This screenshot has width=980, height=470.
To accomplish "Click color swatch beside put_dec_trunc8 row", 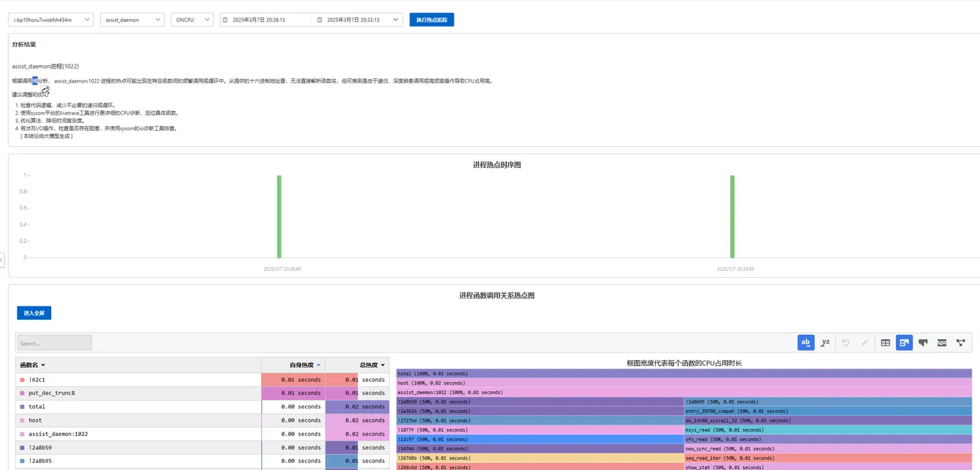I will pyautogui.click(x=22, y=393).
